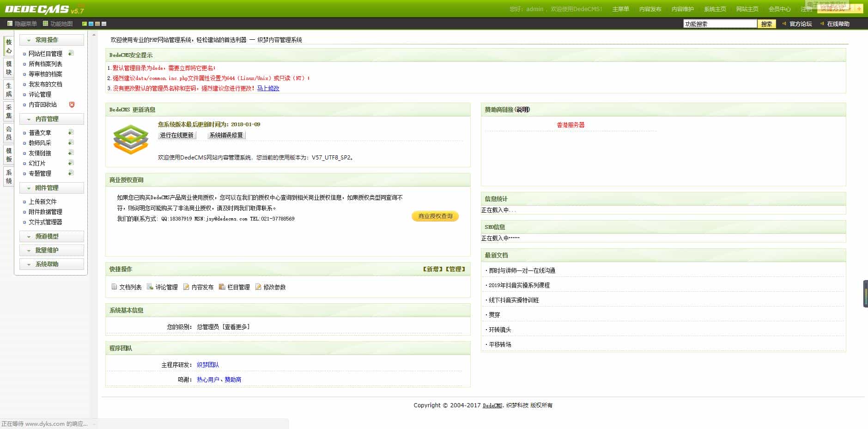Screen dimensions: 868x429
Task: 选择在线帮助图标旁的喇叭标记
Action: click(822, 24)
